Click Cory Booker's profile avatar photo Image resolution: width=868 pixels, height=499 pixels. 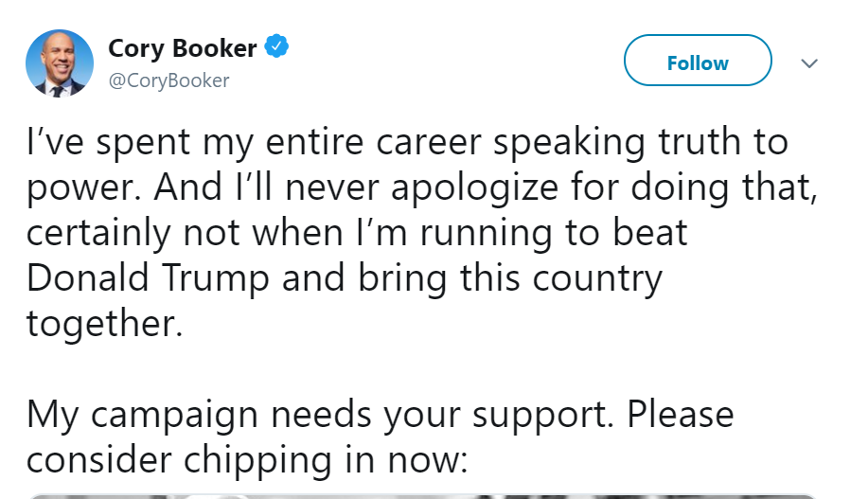click(59, 63)
